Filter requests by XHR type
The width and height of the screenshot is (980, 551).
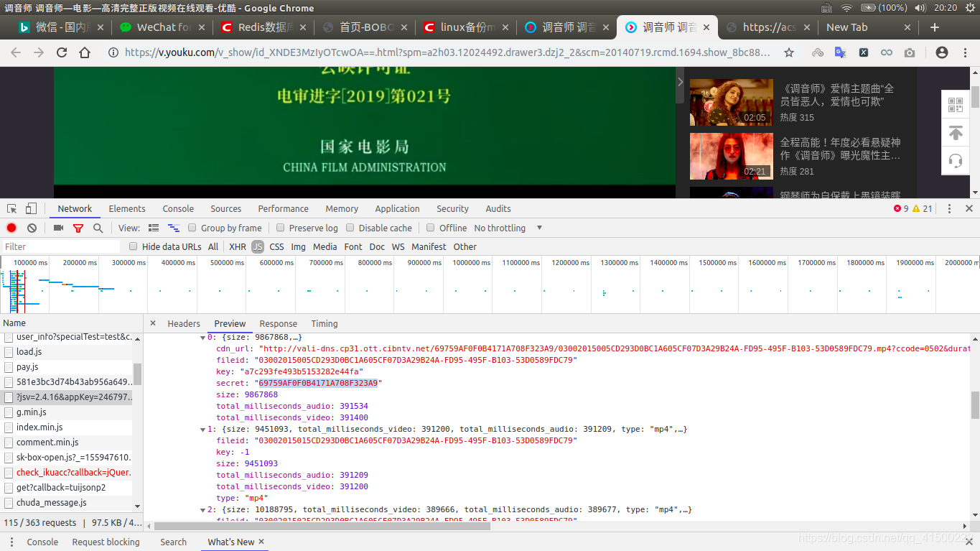[x=238, y=246]
